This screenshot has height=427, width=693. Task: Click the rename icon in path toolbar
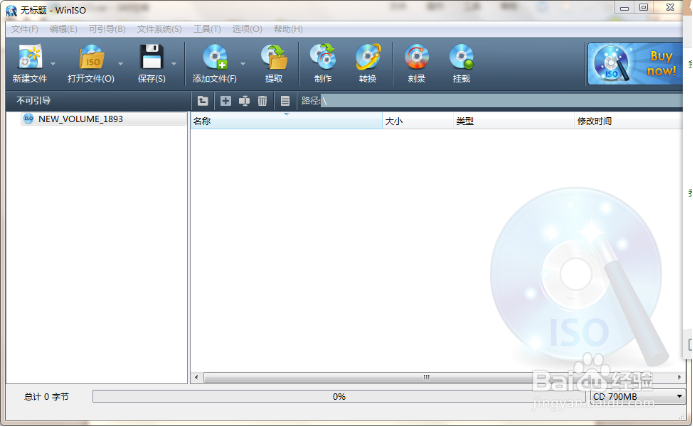244,101
